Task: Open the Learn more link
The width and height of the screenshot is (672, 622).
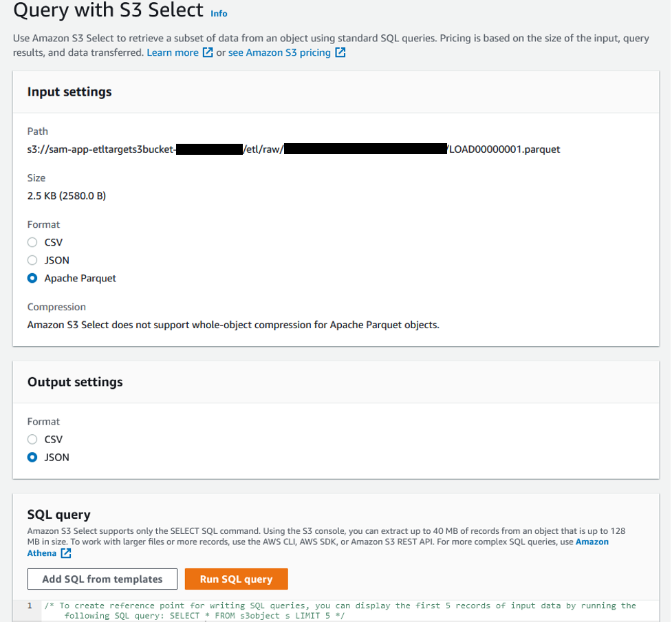Action: tap(173, 53)
